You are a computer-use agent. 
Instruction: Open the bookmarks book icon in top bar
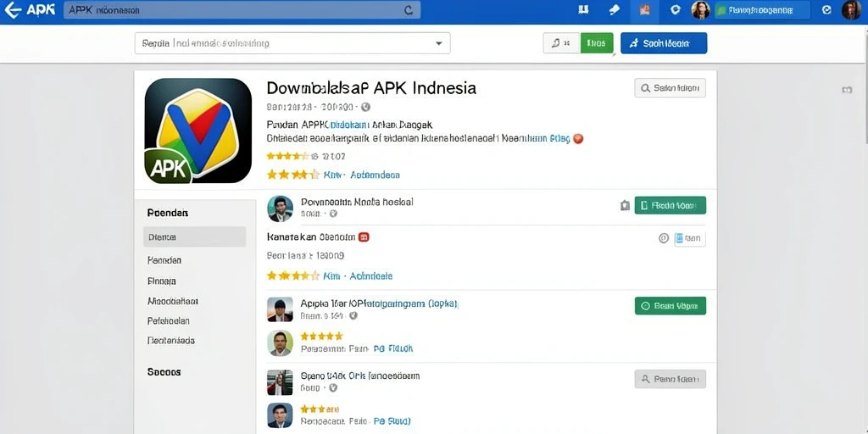click(583, 10)
